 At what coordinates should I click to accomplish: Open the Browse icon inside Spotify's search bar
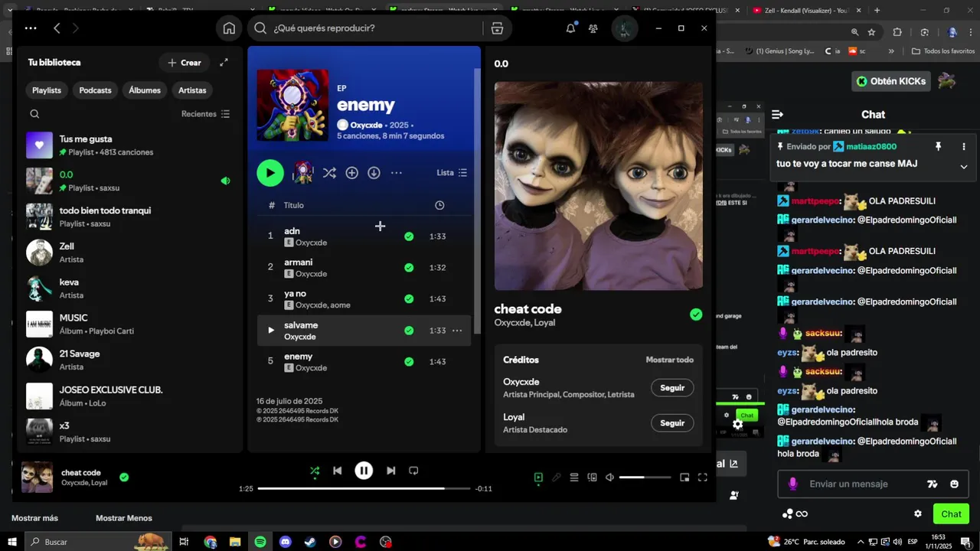(497, 28)
